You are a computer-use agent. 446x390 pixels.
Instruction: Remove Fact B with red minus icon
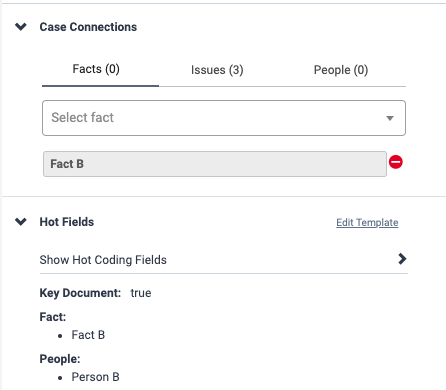point(396,162)
